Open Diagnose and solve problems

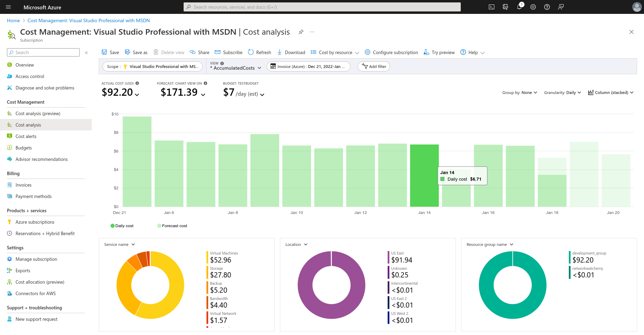[45, 88]
